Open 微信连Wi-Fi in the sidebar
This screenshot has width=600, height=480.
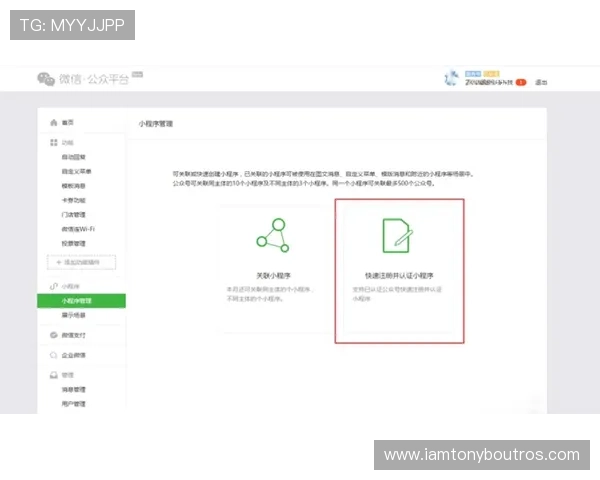[78, 229]
